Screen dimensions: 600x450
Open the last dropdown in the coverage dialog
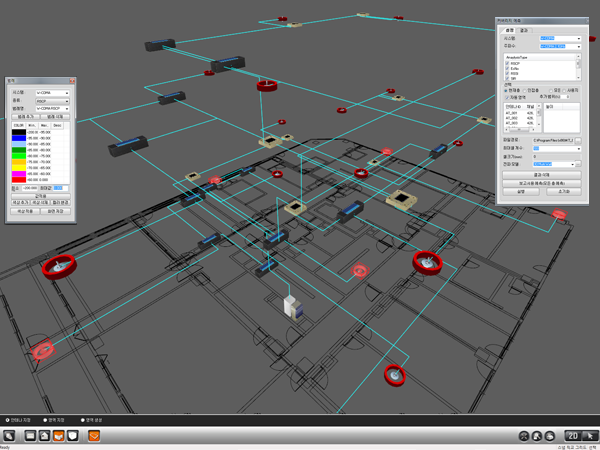[554, 164]
